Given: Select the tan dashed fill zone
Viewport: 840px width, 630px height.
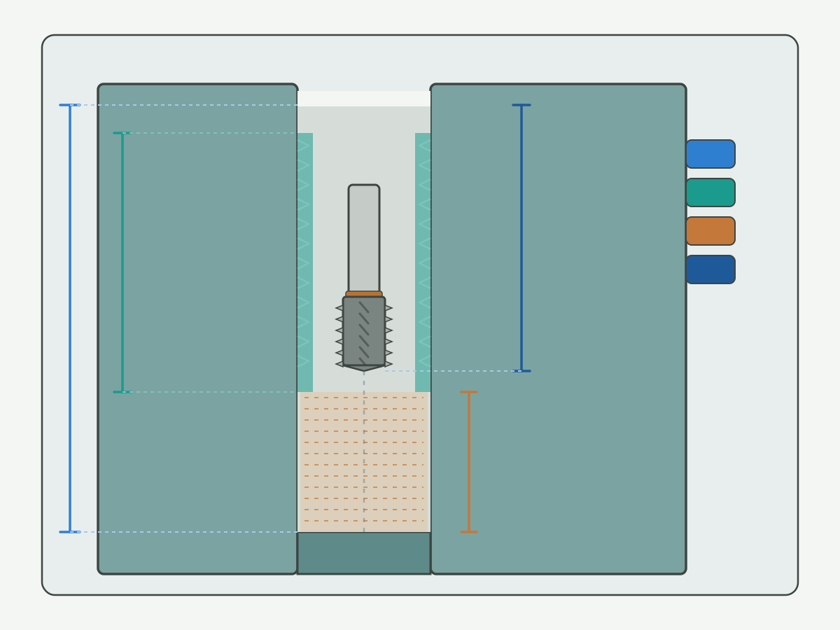Looking at the screenshot, I should 364,462.
